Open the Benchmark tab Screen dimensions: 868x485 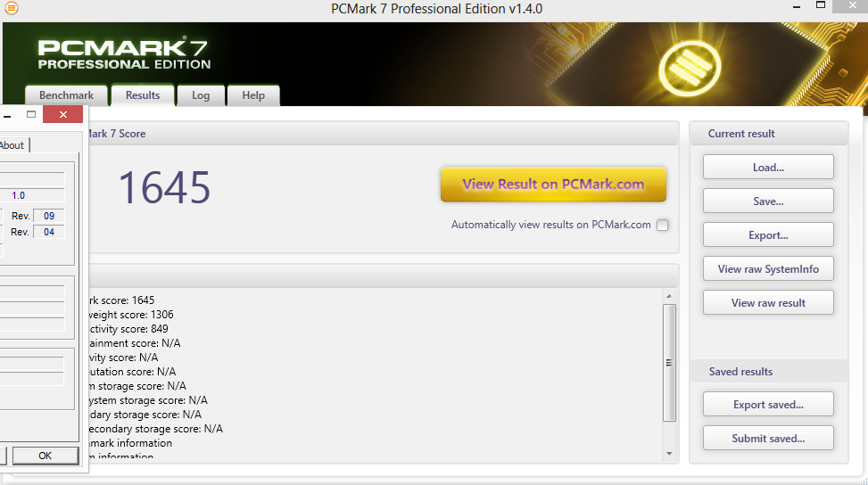click(66, 95)
